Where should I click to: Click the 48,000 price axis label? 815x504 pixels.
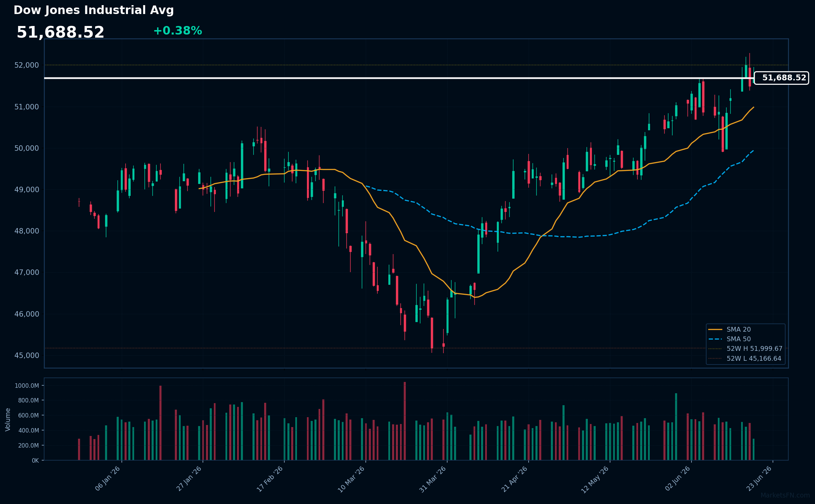(27, 231)
